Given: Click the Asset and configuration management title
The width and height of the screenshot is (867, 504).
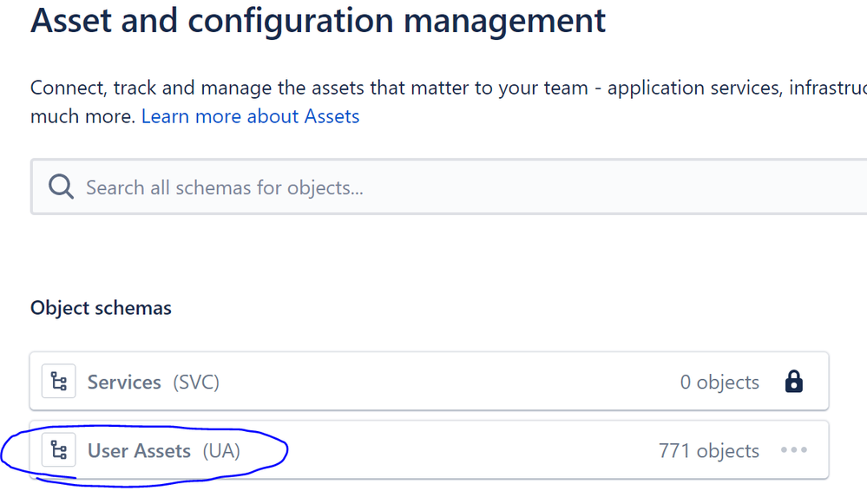Looking at the screenshot, I should [x=318, y=21].
